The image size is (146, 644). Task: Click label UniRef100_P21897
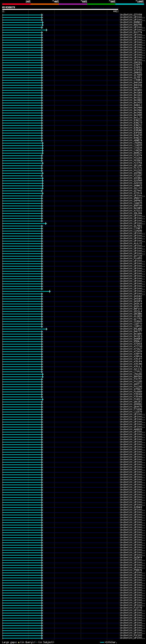pyautogui.click(x=131, y=175)
